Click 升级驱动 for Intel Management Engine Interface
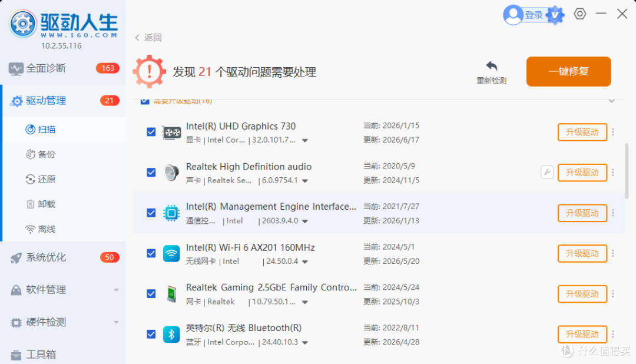 pos(582,213)
